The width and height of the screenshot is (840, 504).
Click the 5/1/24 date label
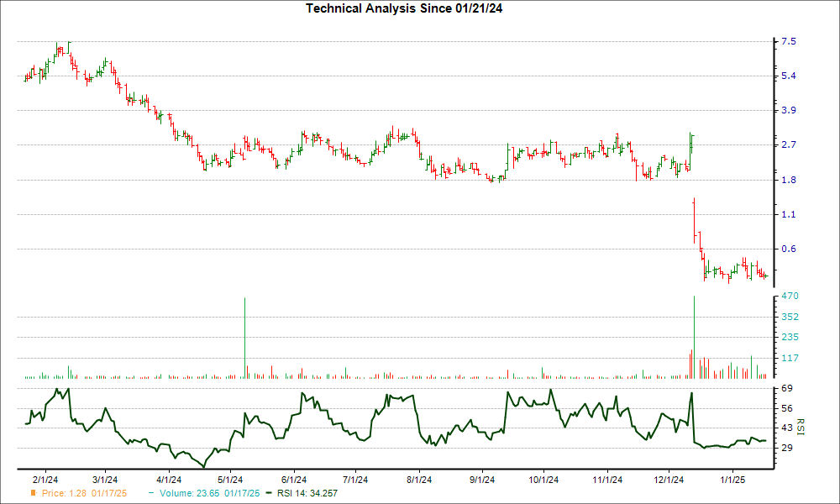pyautogui.click(x=230, y=480)
